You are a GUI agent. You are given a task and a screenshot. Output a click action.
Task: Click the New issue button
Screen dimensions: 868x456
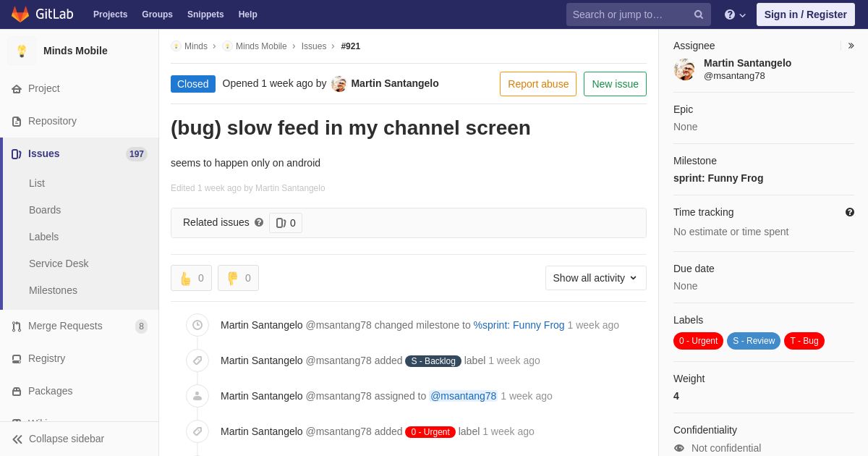(x=615, y=84)
